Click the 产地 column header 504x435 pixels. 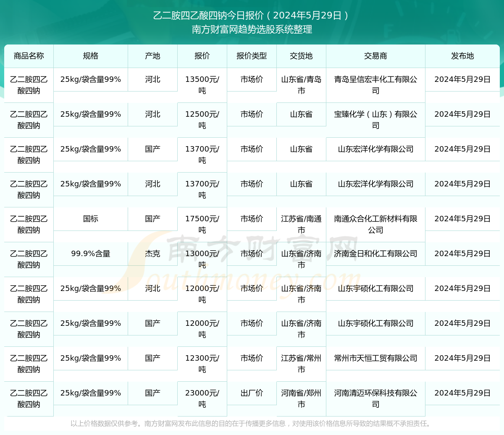click(x=153, y=56)
